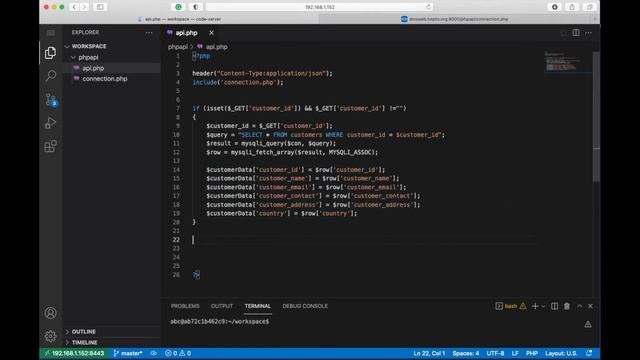
Task: Close the bottom panel
Action: (x=590, y=306)
